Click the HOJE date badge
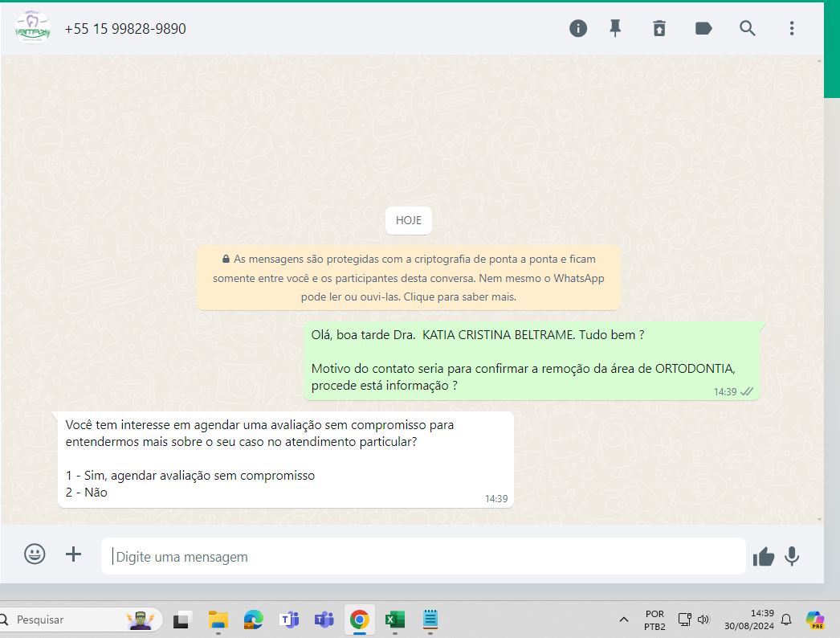The width and height of the screenshot is (840, 638). pyautogui.click(x=409, y=220)
